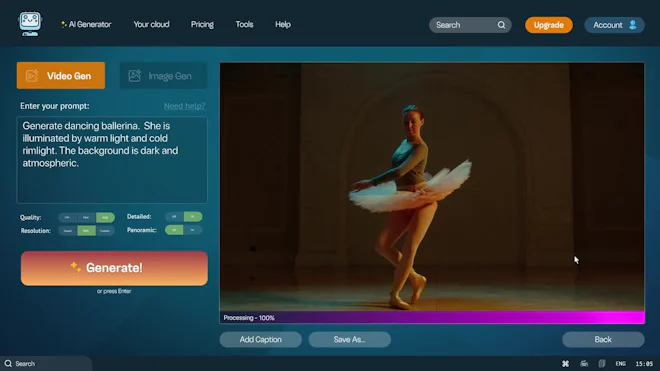660x371 pixels.
Task: Click the Save As... button
Action: (349, 339)
